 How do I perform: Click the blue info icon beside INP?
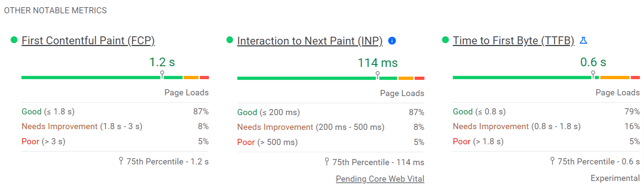392,41
